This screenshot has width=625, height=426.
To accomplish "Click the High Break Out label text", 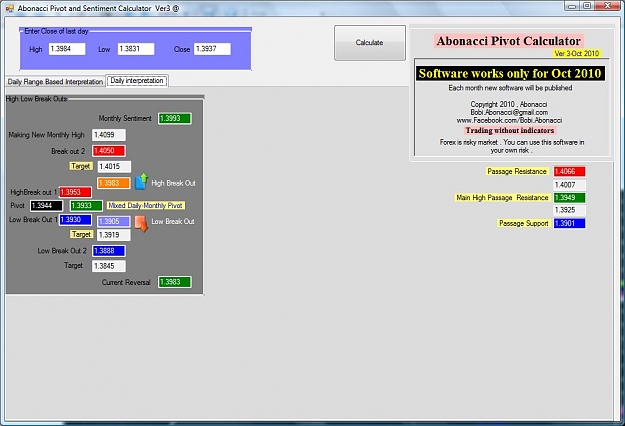I will [173, 183].
